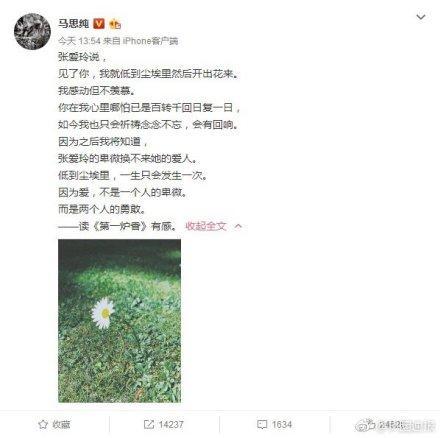Open 马思纯's round profile avatar
Image resolution: width=440 pixels, height=438 pixels.
pos(32,32)
